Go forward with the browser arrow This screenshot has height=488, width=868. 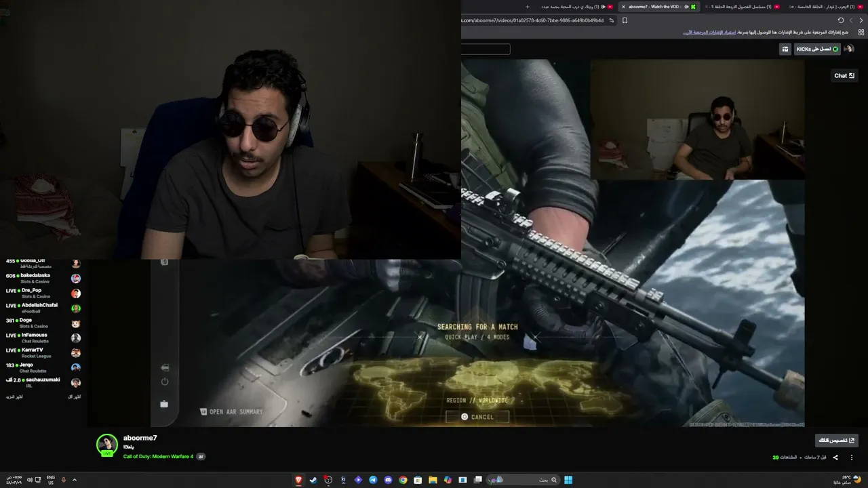click(x=852, y=20)
